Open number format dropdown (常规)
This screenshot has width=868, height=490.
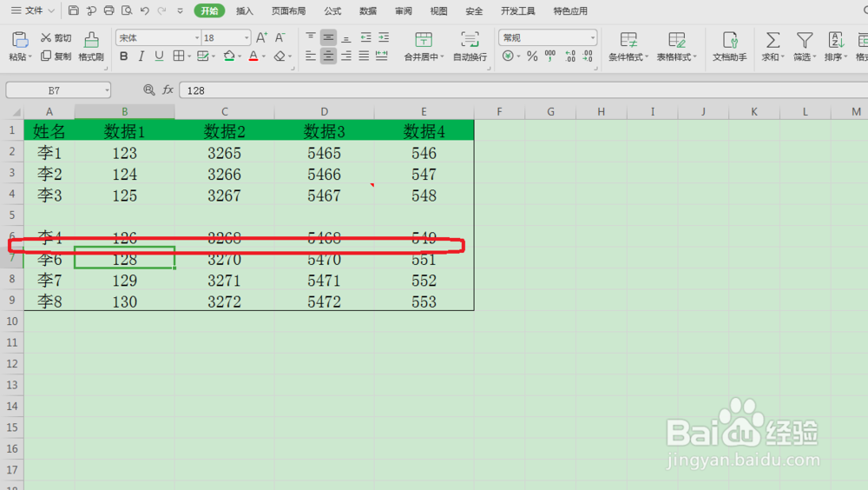click(592, 37)
